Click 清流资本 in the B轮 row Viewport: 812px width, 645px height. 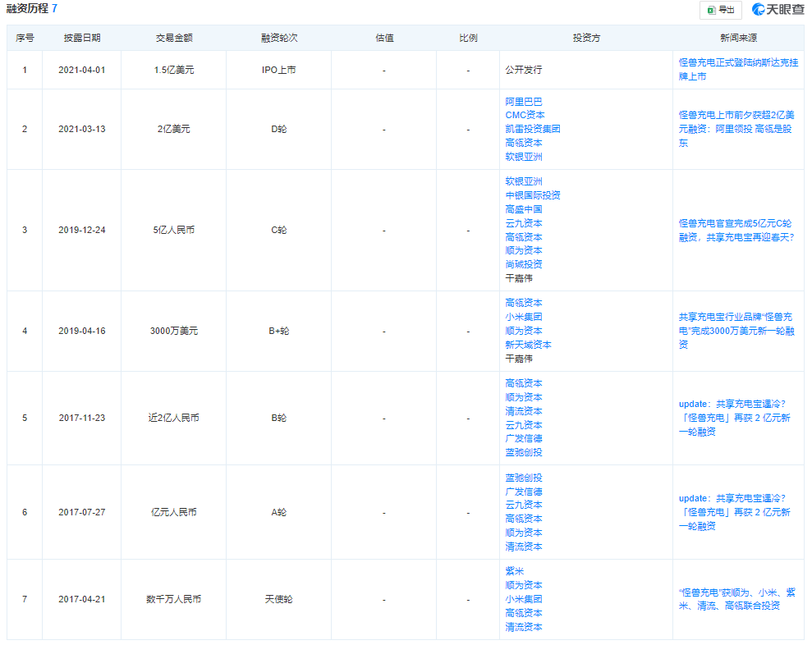click(x=524, y=412)
